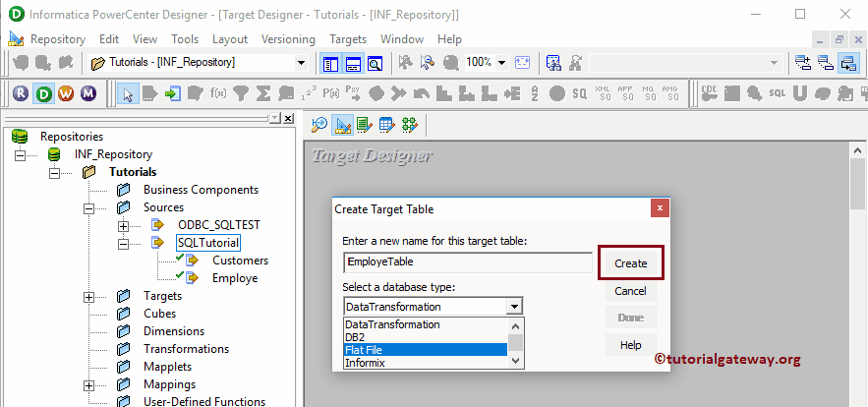
Task: Click workspace vertical scrollbar up arrow
Action: point(858,150)
